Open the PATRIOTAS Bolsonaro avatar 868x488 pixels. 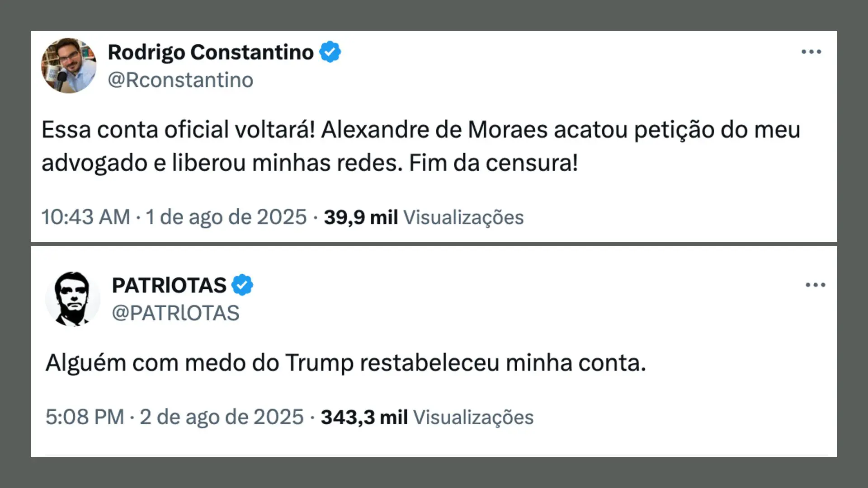[x=72, y=298]
